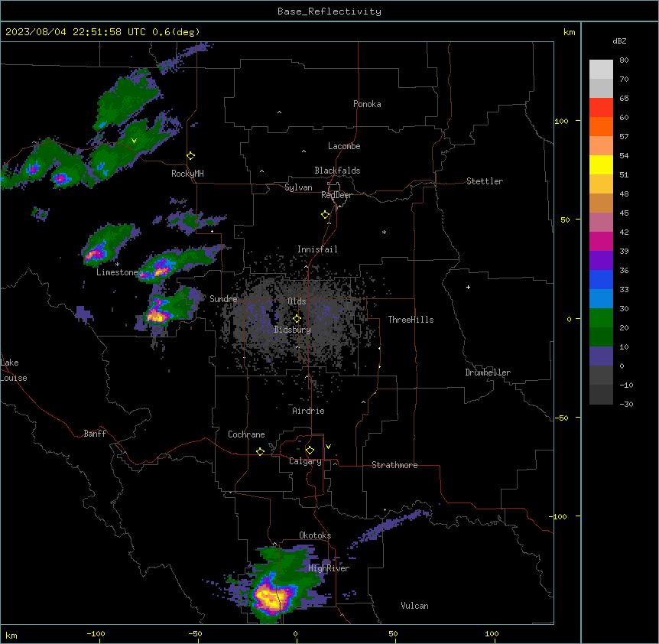Pick the red 60-65 dBZ legend swatch
The width and height of the screenshot is (659, 644).
pyautogui.click(x=601, y=107)
